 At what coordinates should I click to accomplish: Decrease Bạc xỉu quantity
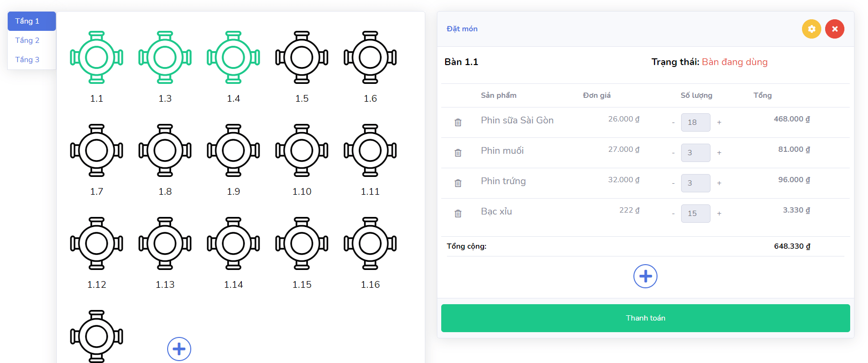pyautogui.click(x=673, y=214)
